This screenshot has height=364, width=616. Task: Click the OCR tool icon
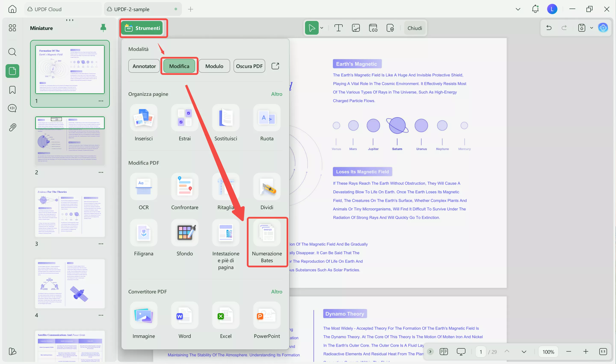tap(144, 187)
